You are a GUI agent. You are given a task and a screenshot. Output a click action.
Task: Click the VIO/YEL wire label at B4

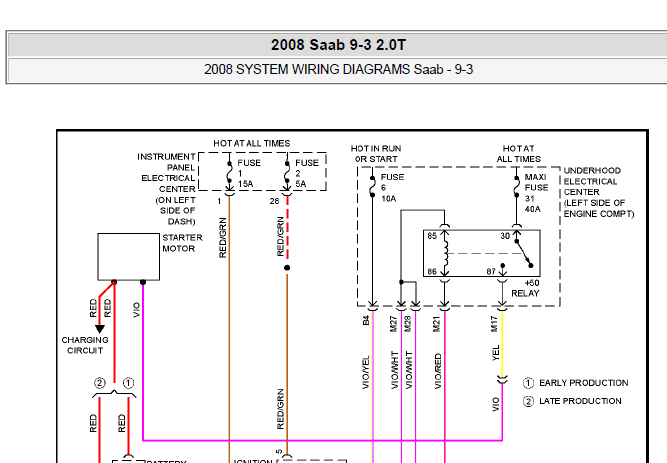click(x=366, y=372)
